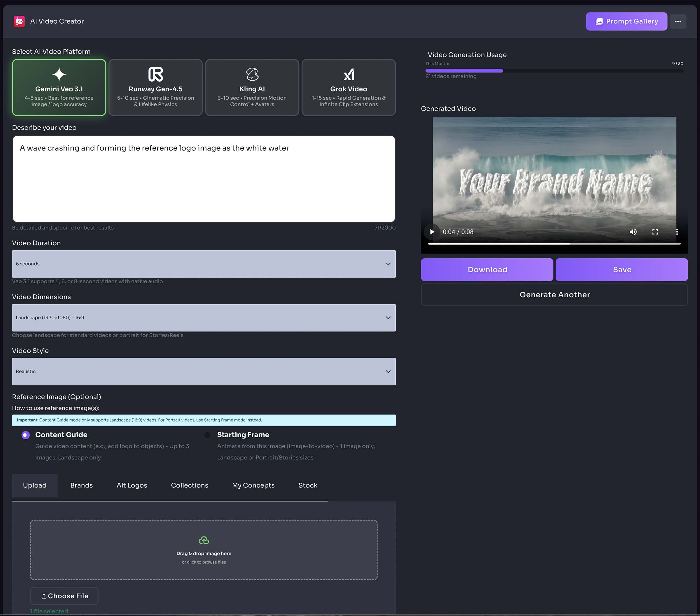Select the Content Guide radio option
Screen dimensions: 700x616
(x=25, y=435)
